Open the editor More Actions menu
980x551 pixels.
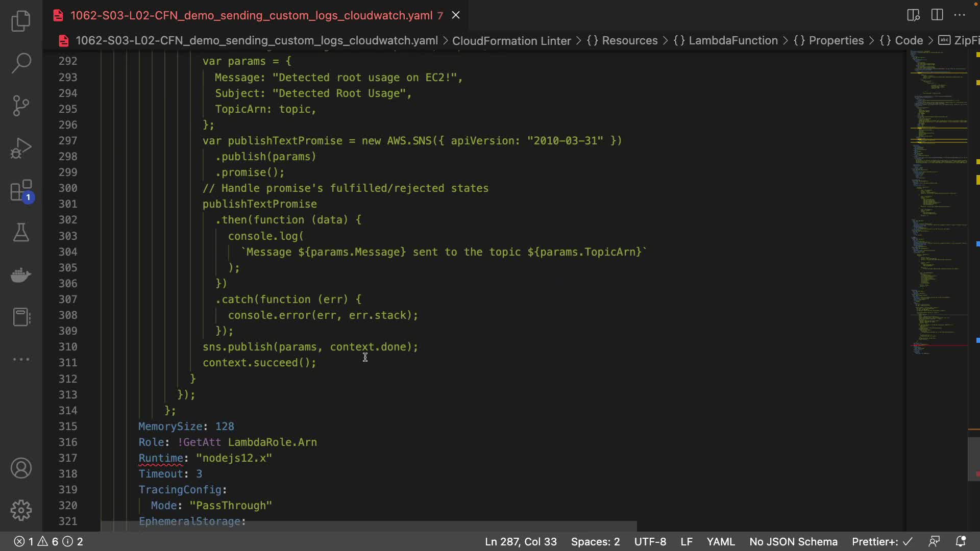point(960,15)
